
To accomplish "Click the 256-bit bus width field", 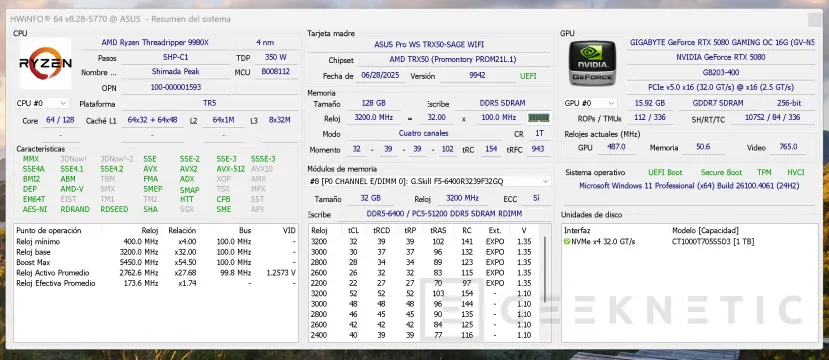I will coord(790,103).
